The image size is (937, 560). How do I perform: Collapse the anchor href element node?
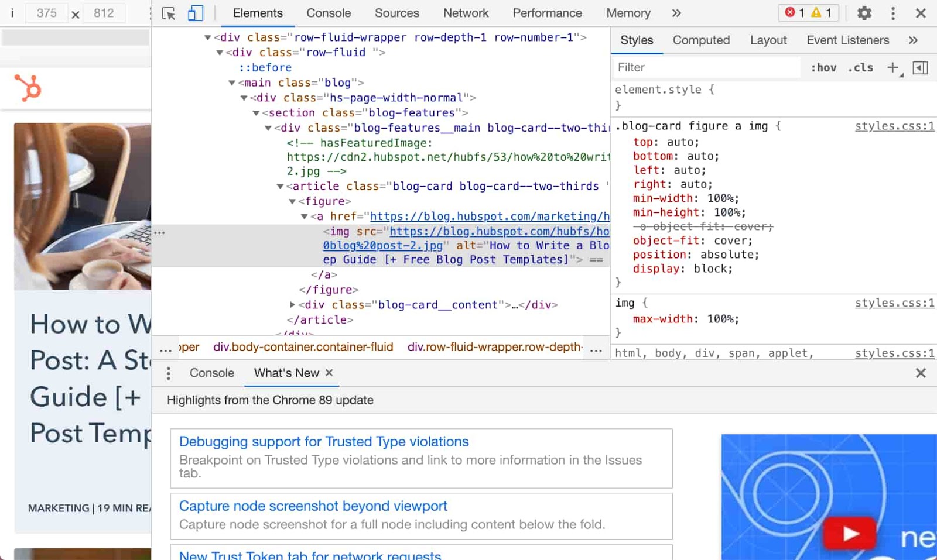305,217
